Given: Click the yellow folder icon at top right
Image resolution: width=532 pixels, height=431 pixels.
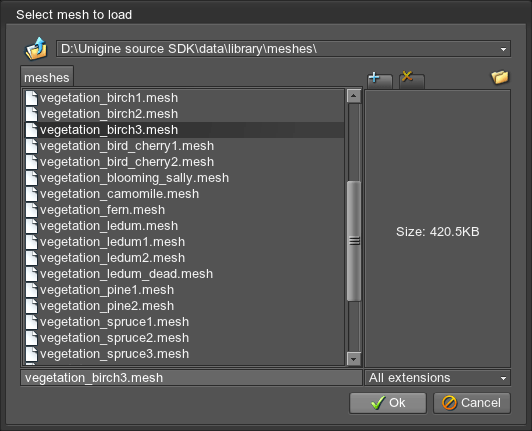Looking at the screenshot, I should point(500,77).
